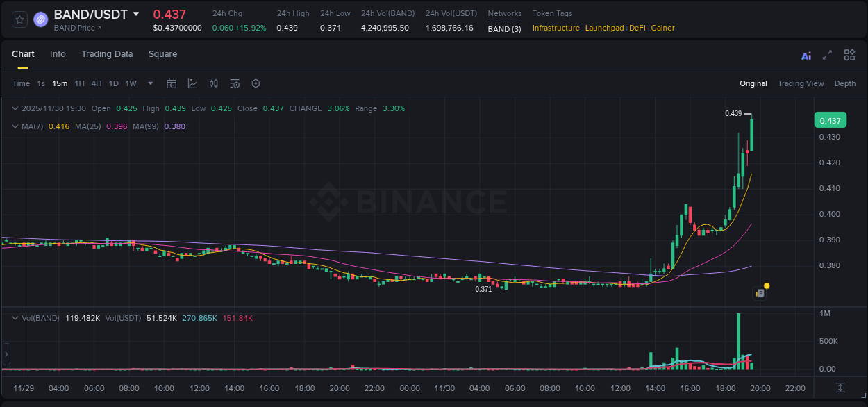Collapse the MA indicators row chevron
This screenshot has height=407, width=868.
click(15, 126)
